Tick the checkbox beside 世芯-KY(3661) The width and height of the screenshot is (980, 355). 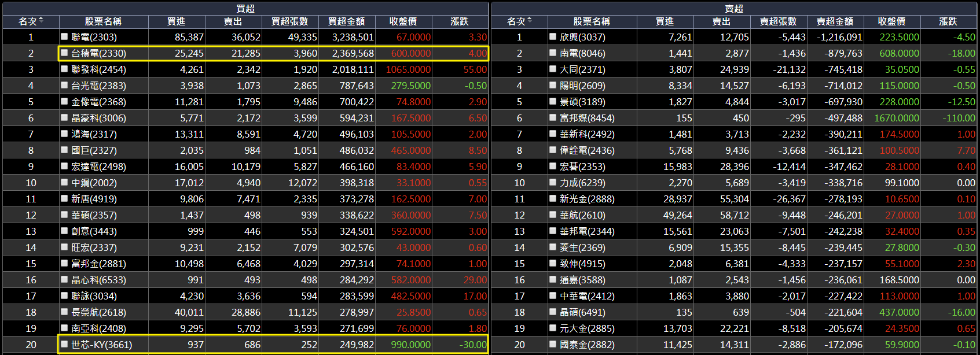coord(64,344)
